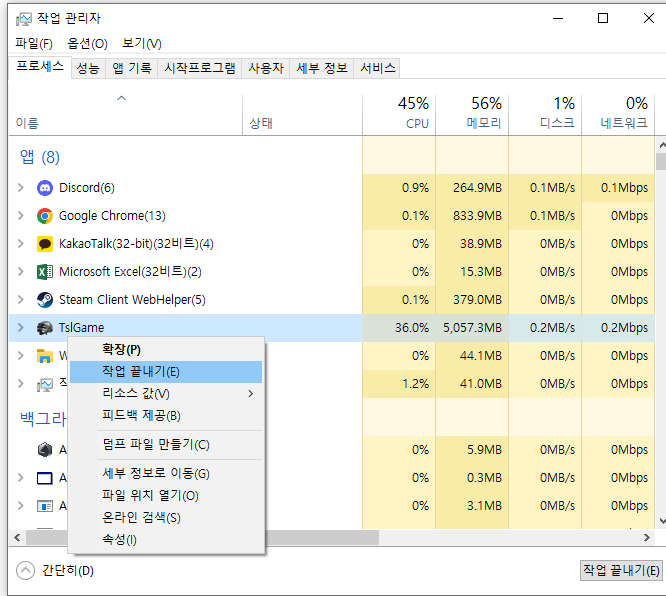Choose 덤프 파일 만들기(C) menu entry
This screenshot has height=596, width=666.
pos(166,445)
